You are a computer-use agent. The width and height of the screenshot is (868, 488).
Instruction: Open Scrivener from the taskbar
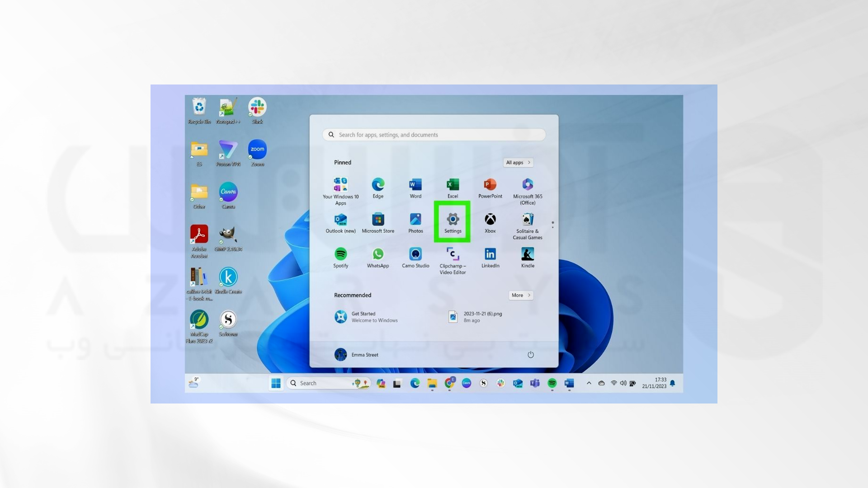(484, 383)
